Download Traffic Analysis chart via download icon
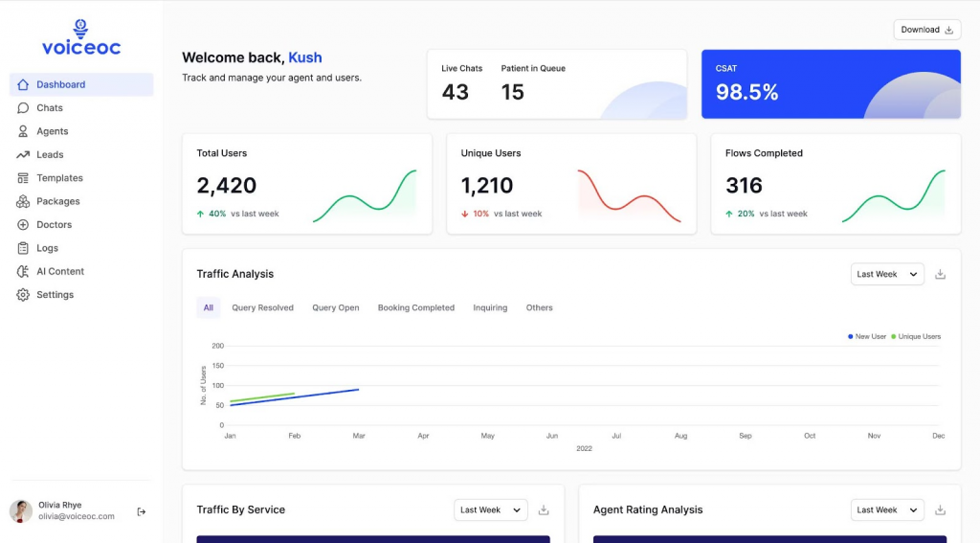Screen dimensions: 980x543 pos(940,274)
